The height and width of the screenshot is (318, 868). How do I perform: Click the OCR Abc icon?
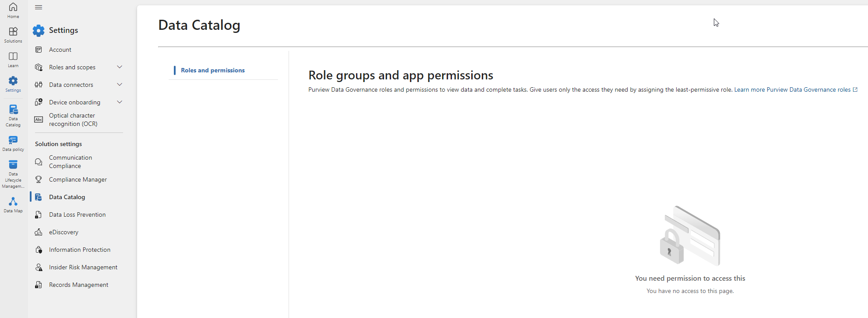tap(39, 120)
